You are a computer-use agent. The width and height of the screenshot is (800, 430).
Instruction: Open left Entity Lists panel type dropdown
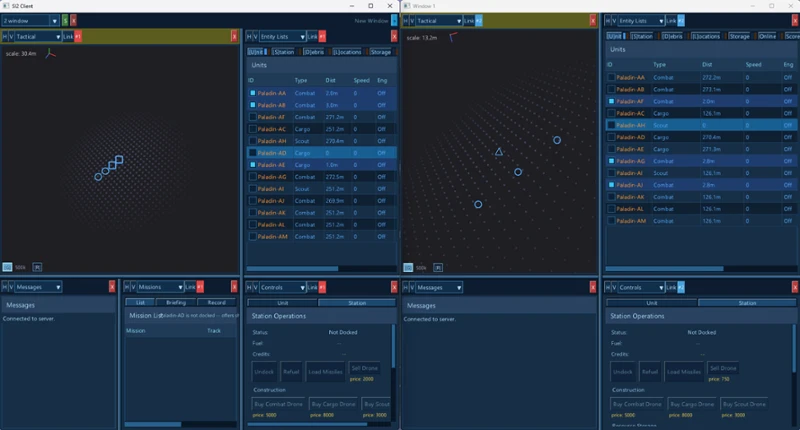(282, 37)
